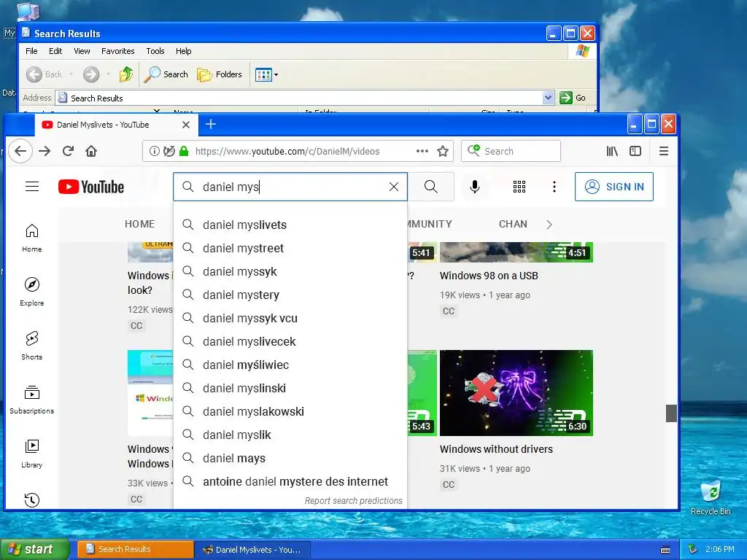Screen dimensions: 747x560
Task: Open History clock icon in YouTube sidebar
Action: [32, 499]
